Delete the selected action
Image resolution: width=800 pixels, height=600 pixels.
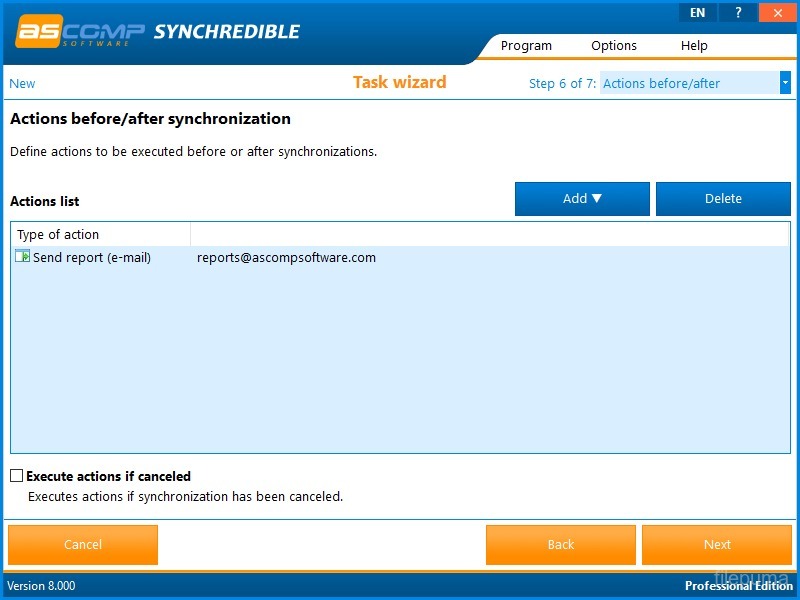pyautogui.click(x=723, y=199)
